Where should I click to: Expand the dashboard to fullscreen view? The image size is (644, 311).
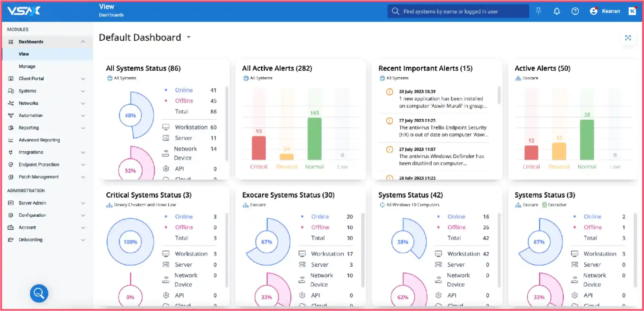[628, 38]
